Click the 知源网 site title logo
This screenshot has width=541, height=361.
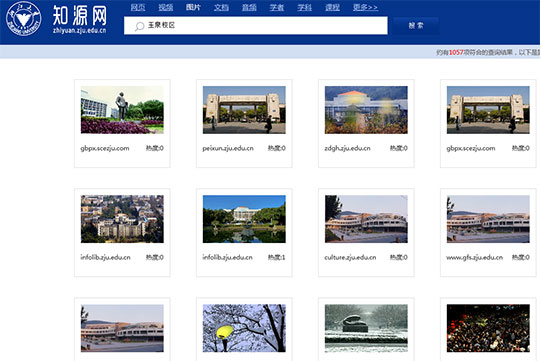80,19
